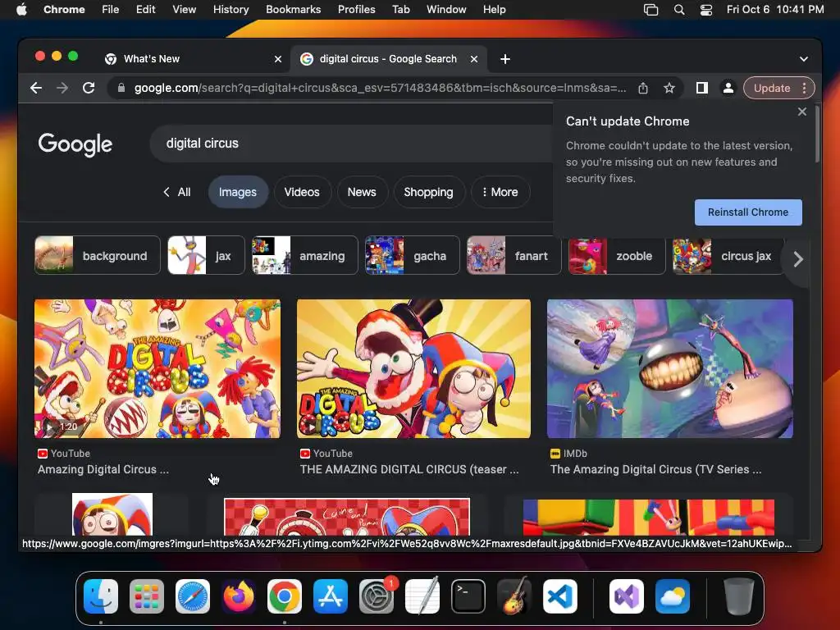Click the address bar URL
Screen dimensions: 840x630
[380, 88]
